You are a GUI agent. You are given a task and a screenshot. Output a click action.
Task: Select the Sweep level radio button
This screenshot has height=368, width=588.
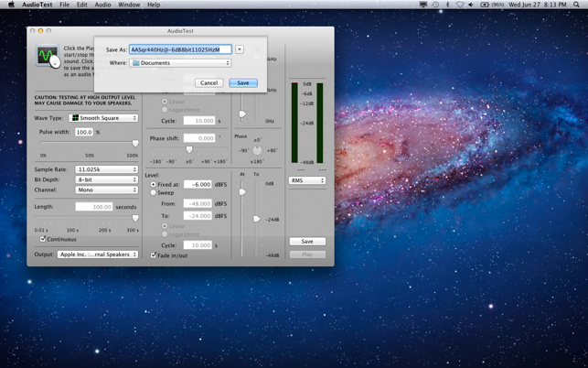(153, 192)
